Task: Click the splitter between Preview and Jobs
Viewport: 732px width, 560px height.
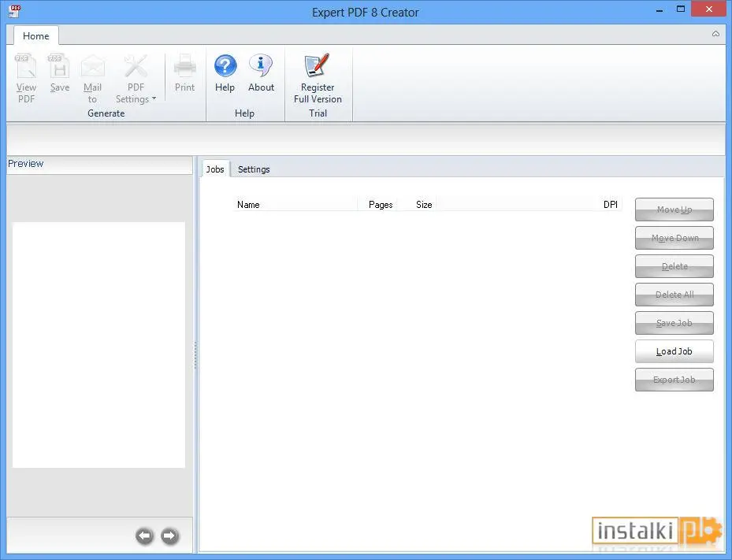Action: coord(195,354)
